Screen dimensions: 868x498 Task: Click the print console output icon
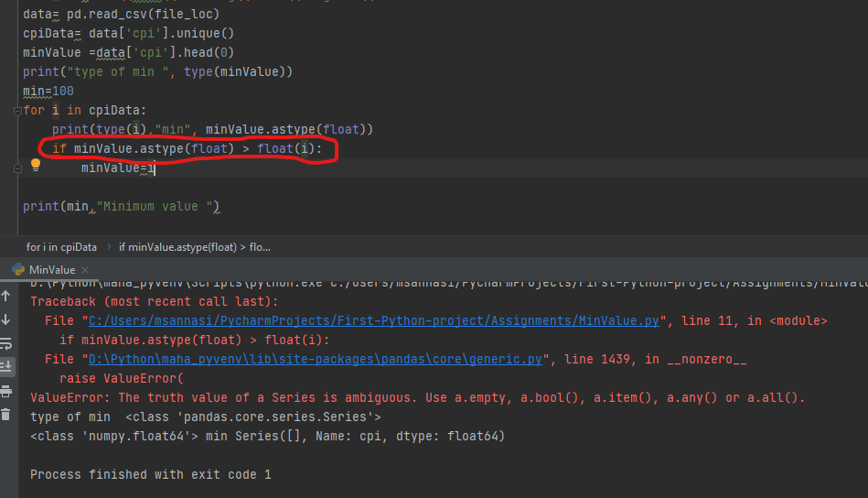6,391
